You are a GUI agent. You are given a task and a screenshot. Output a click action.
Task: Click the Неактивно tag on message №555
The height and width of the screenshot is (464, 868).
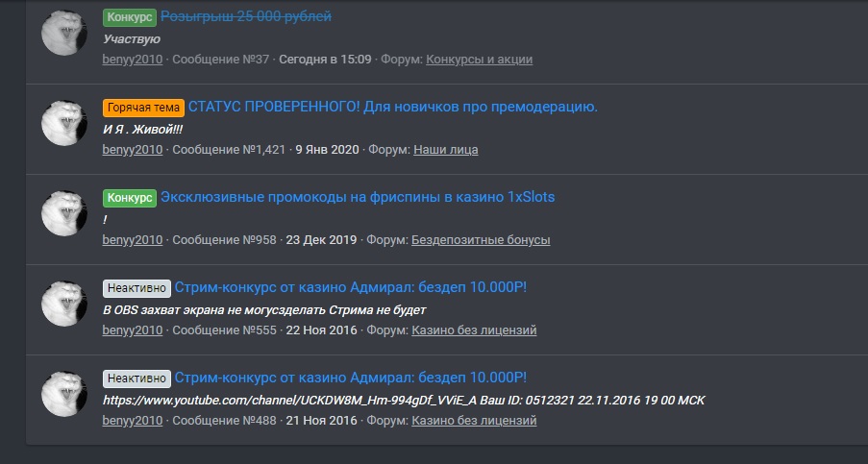pyautogui.click(x=136, y=287)
